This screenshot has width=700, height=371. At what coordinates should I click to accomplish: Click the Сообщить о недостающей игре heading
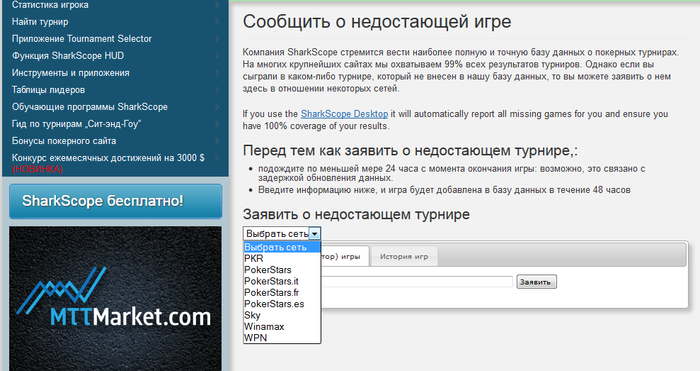point(377,21)
